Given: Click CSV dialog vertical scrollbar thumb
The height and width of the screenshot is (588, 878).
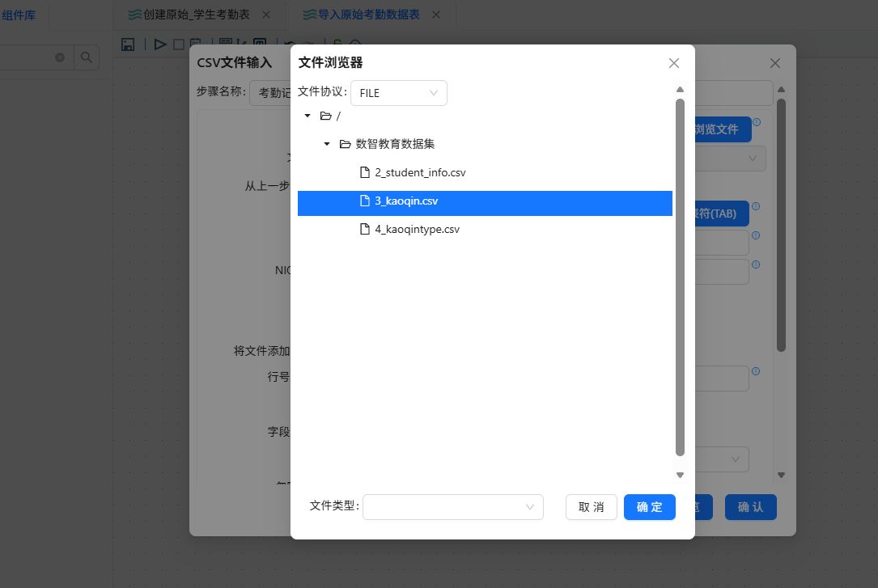Looking at the screenshot, I should pyautogui.click(x=781, y=226).
